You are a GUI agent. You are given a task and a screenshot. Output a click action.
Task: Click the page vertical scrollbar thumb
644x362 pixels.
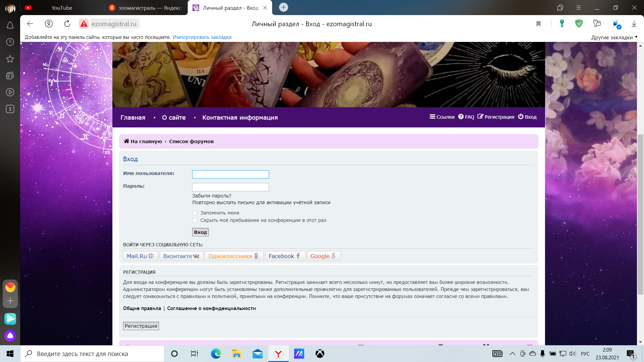[x=640, y=215]
